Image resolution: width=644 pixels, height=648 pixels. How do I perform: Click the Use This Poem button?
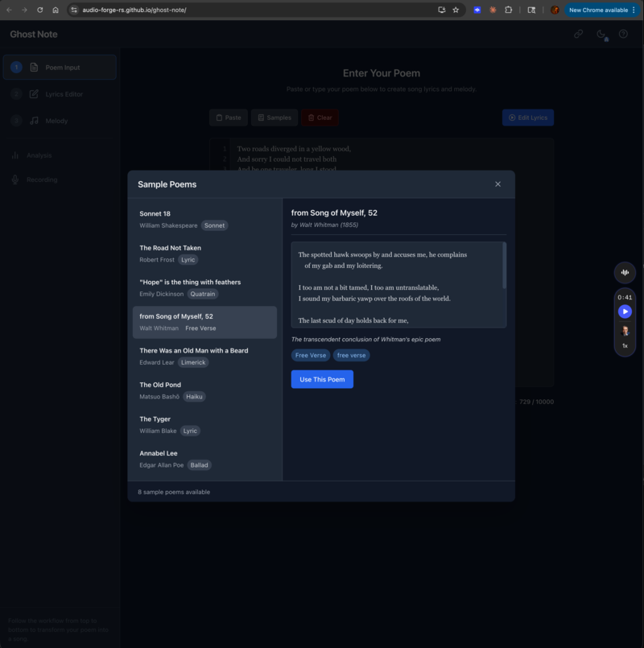pyautogui.click(x=322, y=379)
